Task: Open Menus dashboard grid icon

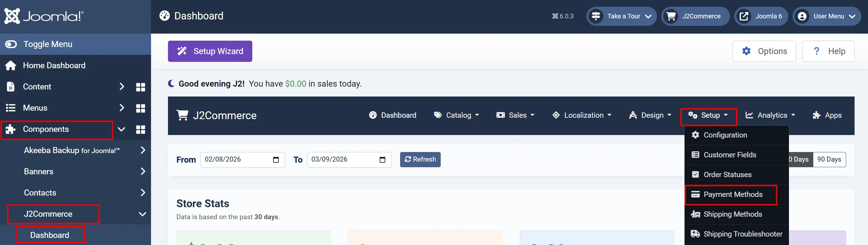Action: click(x=140, y=108)
